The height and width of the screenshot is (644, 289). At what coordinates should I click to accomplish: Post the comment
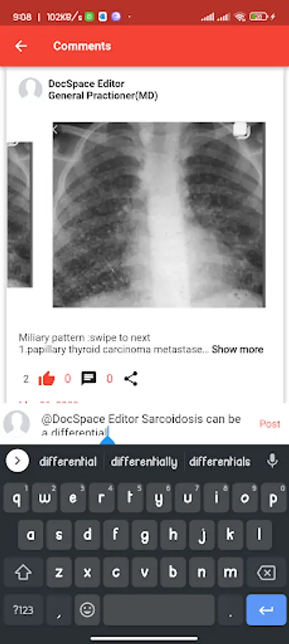(270, 424)
